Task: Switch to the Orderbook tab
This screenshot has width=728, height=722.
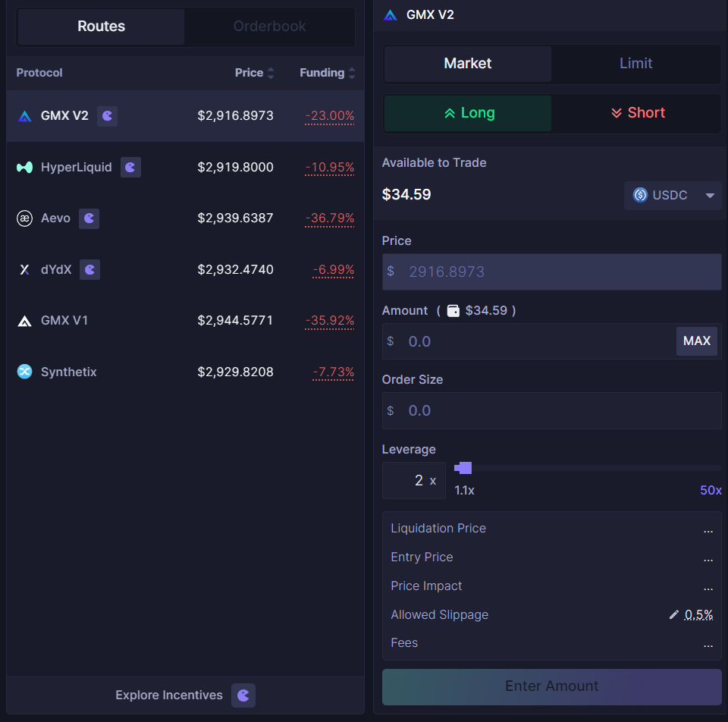Action: [269, 26]
